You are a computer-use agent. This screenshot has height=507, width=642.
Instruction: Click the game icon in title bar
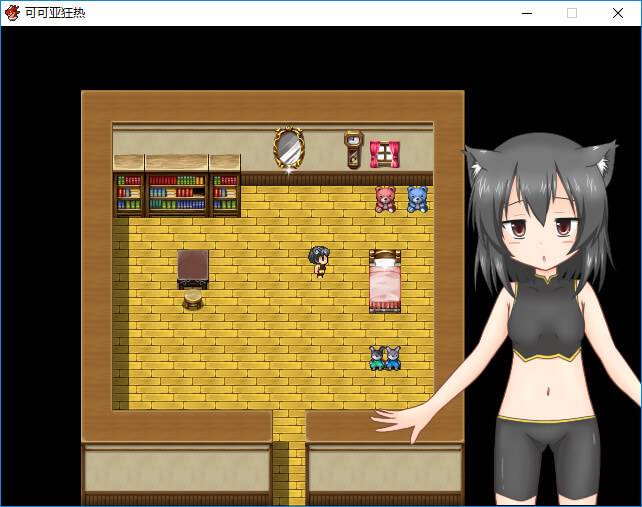pyautogui.click(x=12, y=12)
